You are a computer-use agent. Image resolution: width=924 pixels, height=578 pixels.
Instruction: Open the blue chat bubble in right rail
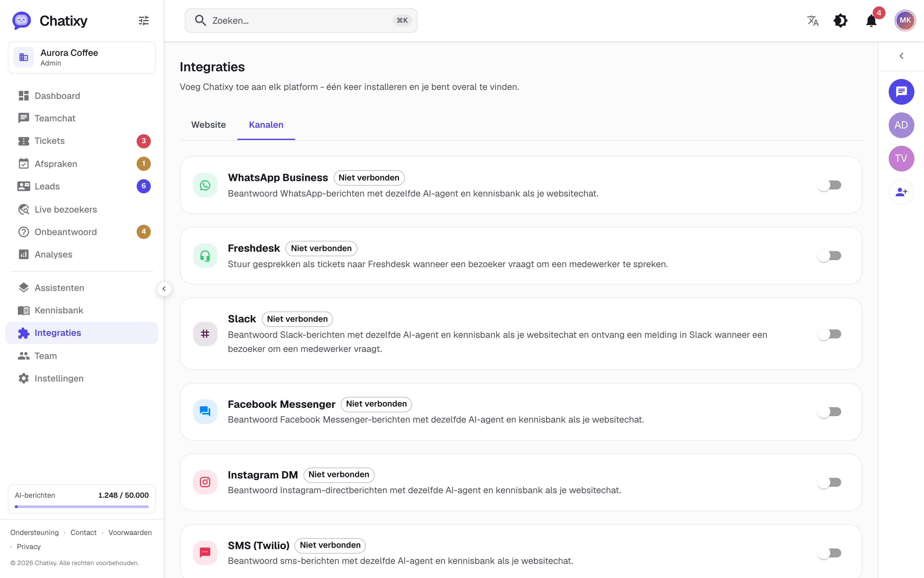901,92
